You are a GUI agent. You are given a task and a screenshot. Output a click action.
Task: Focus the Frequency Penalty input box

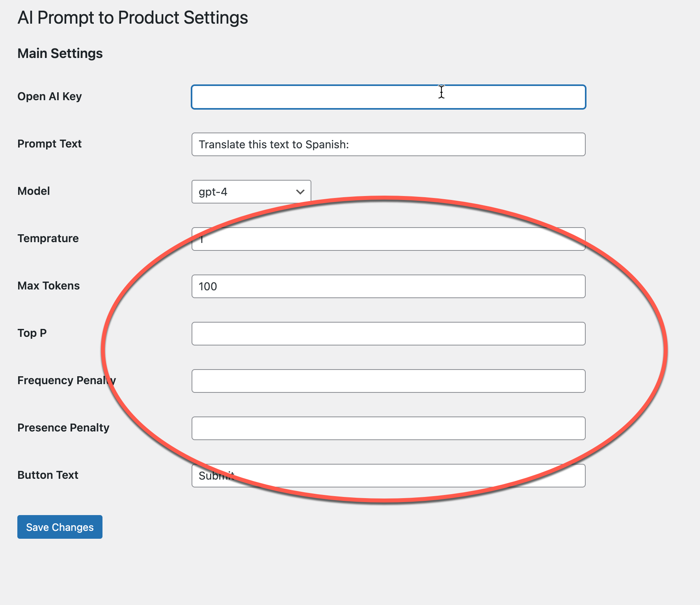click(x=388, y=381)
